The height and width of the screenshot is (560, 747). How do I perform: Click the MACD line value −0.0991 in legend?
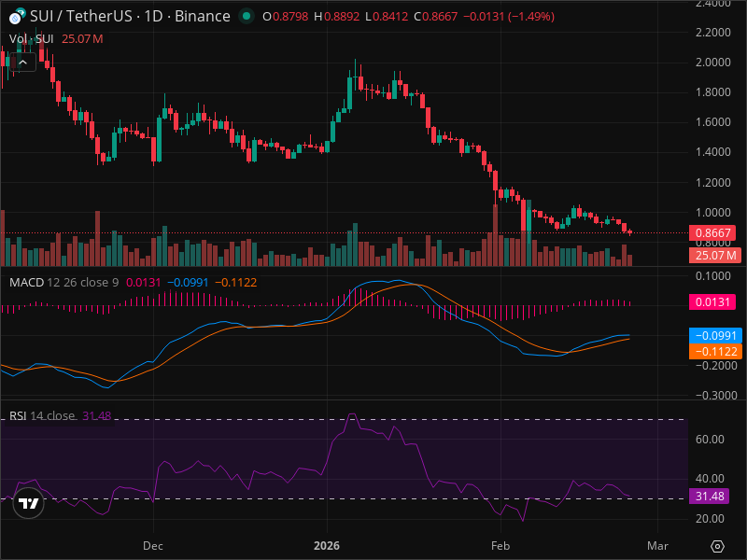(x=189, y=283)
